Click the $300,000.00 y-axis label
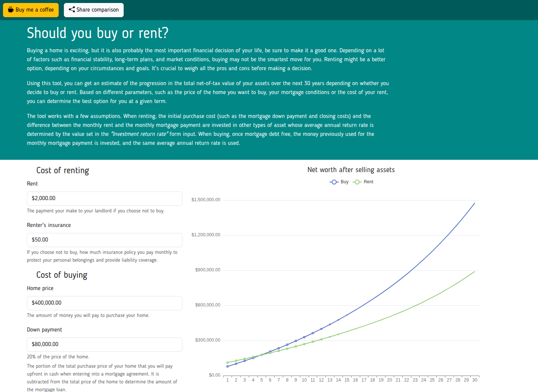Viewport: 538px width, 392px height. (x=208, y=340)
